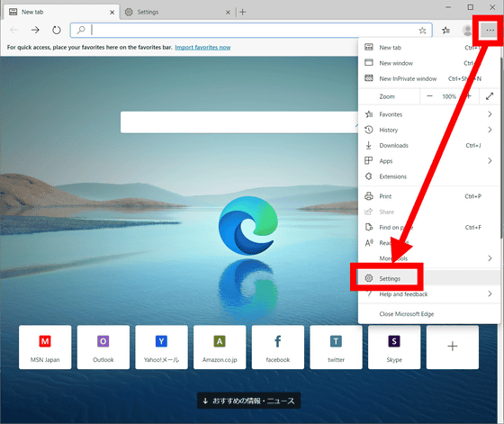
Task: Click the Refresh button
Action: point(56,31)
